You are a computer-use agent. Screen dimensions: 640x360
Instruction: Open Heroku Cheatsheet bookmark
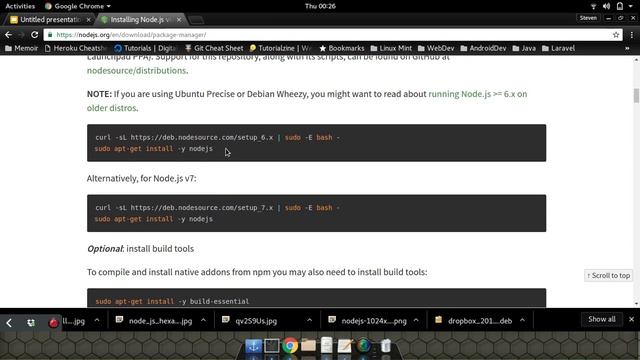pos(75,48)
